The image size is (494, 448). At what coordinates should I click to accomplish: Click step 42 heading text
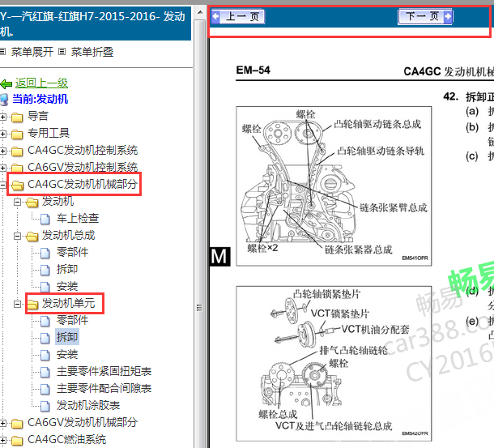point(468,96)
